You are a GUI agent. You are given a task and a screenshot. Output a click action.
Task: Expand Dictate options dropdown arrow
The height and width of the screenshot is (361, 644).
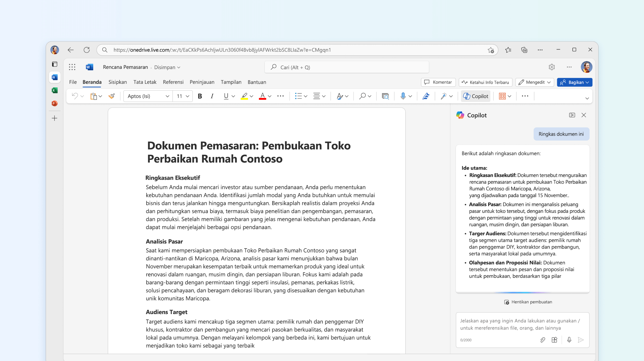coord(410,96)
